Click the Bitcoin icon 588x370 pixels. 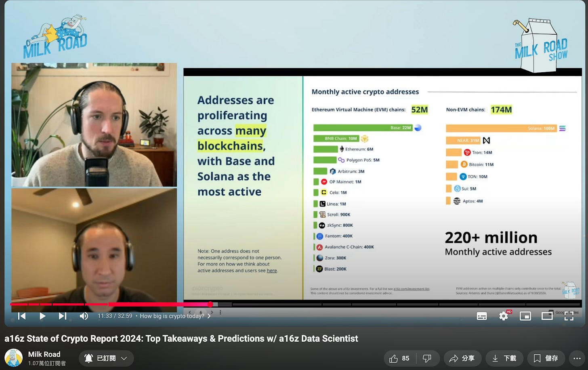pyautogui.click(x=464, y=164)
